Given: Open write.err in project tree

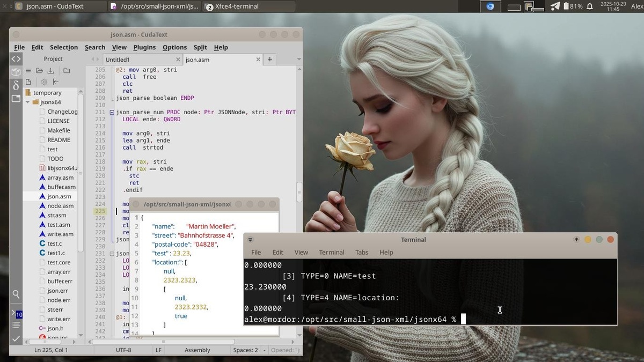Looking at the screenshot, I should click(x=58, y=319).
